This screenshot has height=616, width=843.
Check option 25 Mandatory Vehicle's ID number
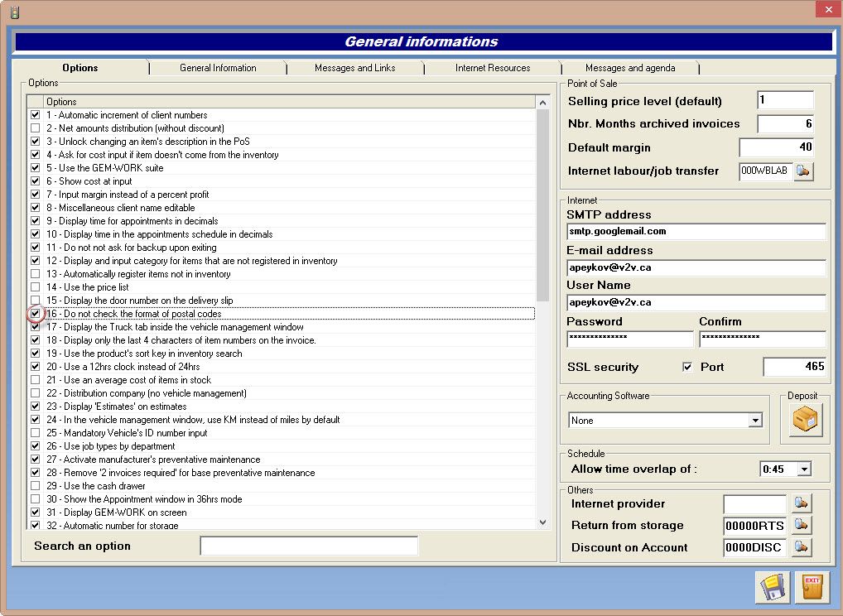point(35,433)
